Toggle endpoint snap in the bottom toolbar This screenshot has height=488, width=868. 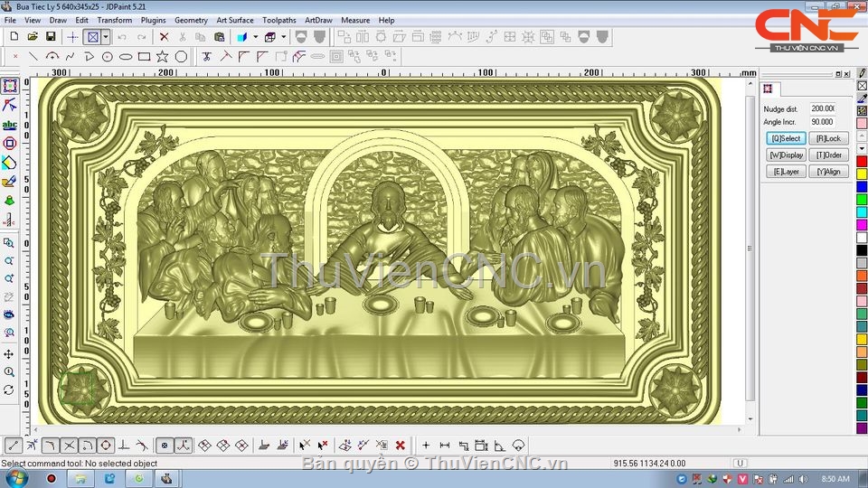[14, 446]
